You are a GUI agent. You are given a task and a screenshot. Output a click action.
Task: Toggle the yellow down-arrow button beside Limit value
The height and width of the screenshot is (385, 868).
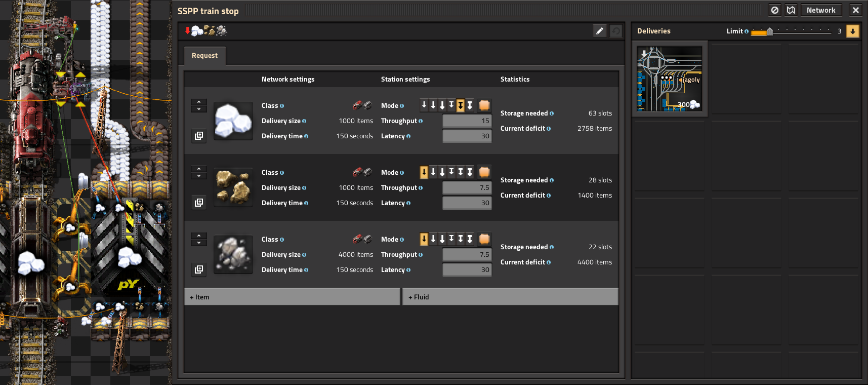pos(853,31)
